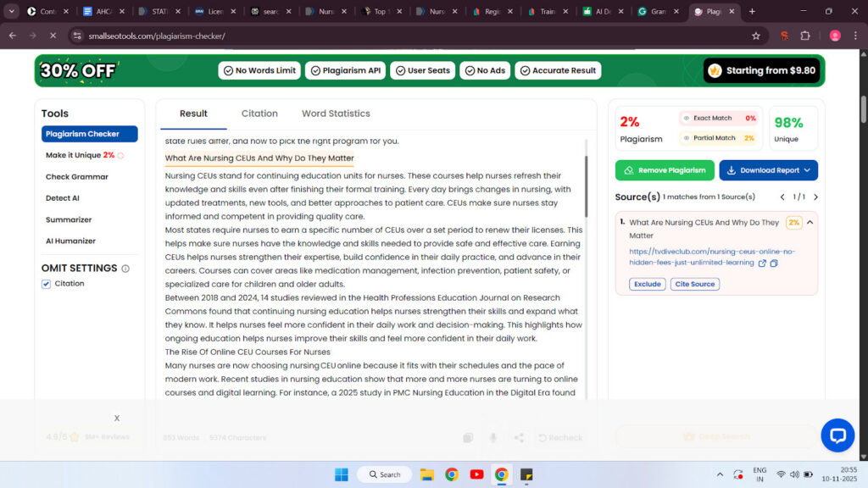Toggle Partial Match highlight eye
Screen dimensions: 868x488
click(687, 138)
